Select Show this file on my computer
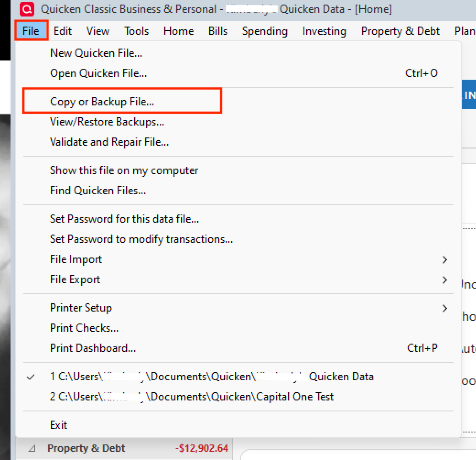Screen dimensions: 476x460 coord(124,170)
